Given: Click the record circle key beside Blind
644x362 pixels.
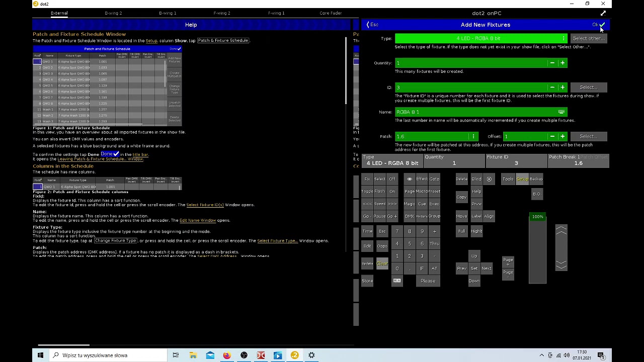Looking at the screenshot, I should click(489, 179).
